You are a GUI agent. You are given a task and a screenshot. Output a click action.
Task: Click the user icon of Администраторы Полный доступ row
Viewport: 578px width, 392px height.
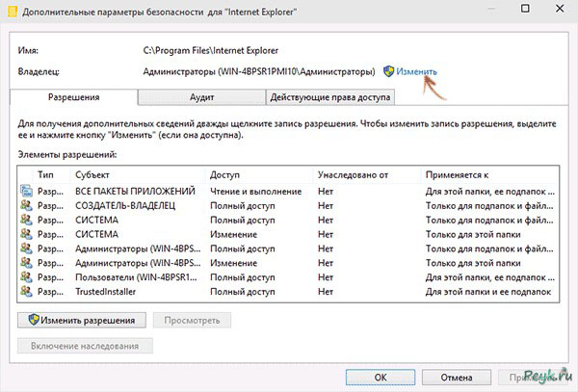coord(26,248)
